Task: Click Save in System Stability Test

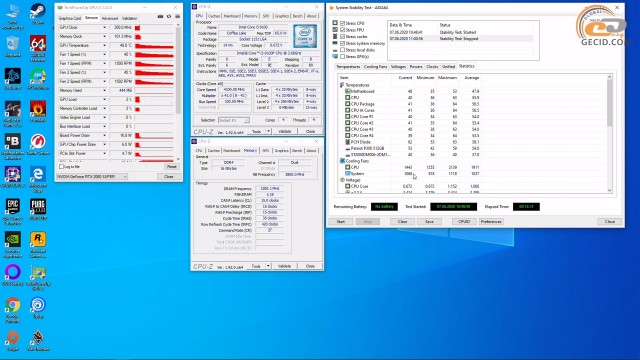Action: click(429, 221)
